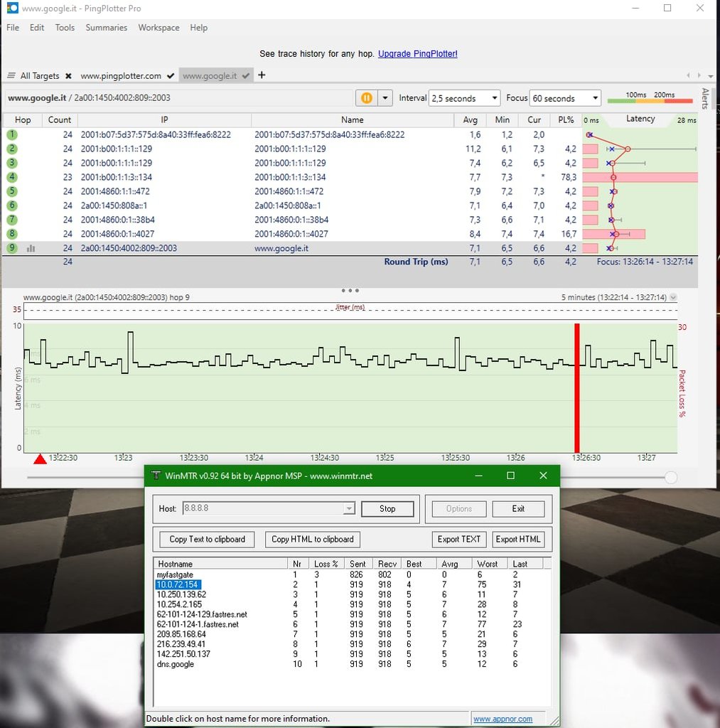Click the hop 3 green circle
This screenshot has height=728, width=720.
(x=12, y=163)
